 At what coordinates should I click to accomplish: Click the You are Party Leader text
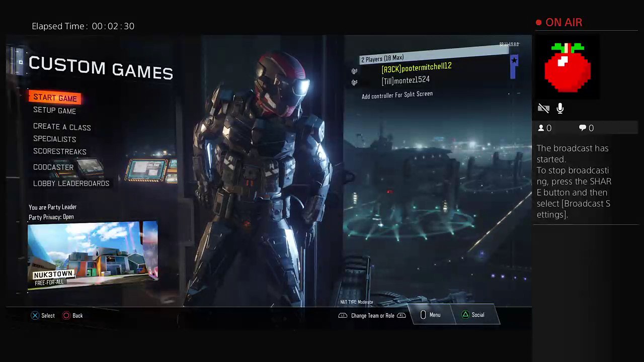point(52,207)
